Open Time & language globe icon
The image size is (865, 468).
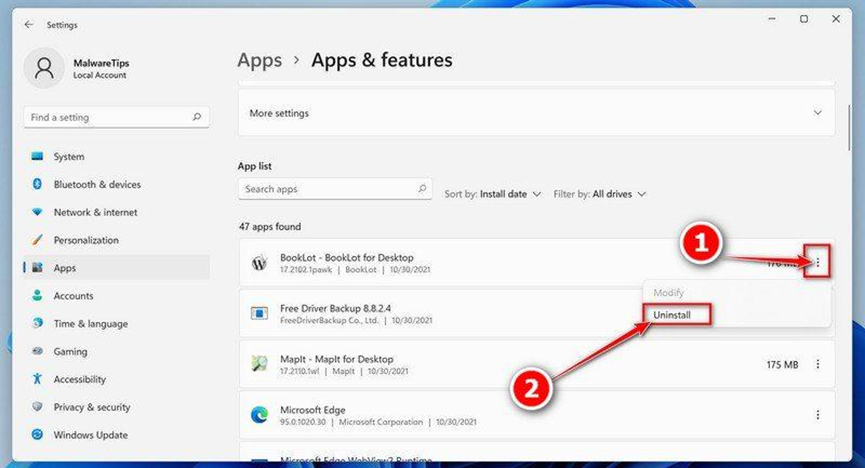pyautogui.click(x=37, y=323)
